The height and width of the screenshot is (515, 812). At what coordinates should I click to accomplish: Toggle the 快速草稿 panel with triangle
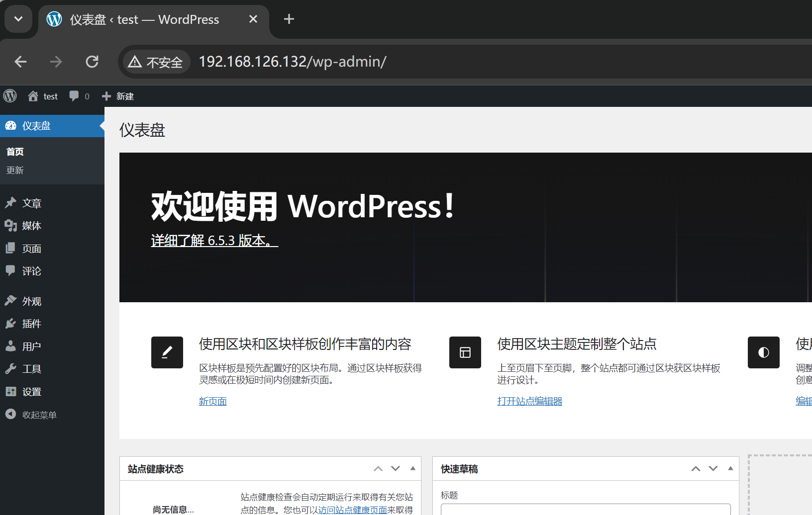(730, 468)
